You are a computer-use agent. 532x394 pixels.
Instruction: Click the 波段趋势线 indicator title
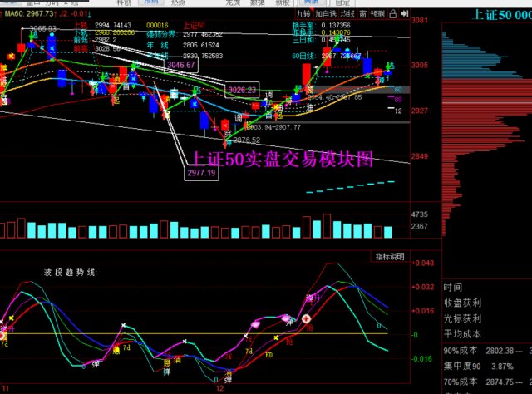point(71,272)
